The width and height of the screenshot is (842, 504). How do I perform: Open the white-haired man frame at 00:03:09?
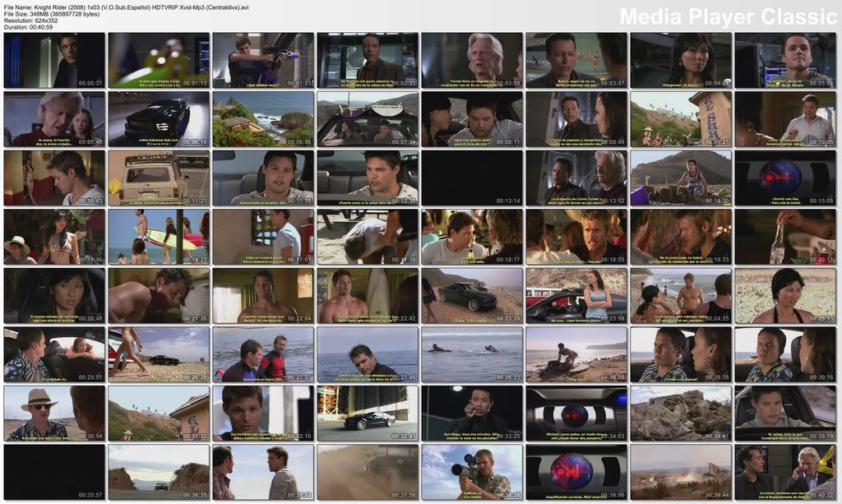pos(471,60)
